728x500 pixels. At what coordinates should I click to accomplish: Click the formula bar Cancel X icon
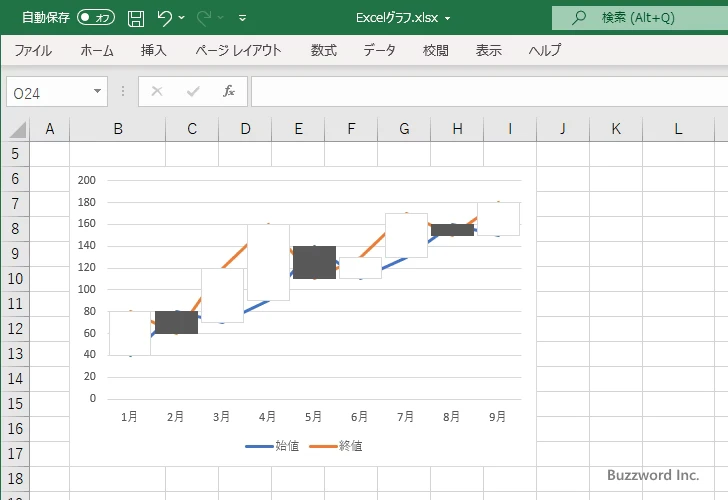coord(157,91)
